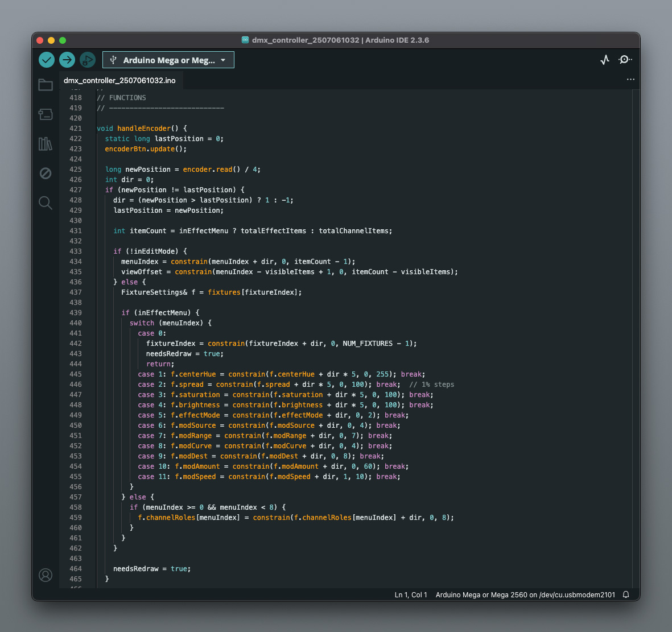Start the debugger with the debug icon
Screen dimensions: 672x632
pyautogui.click(x=87, y=60)
